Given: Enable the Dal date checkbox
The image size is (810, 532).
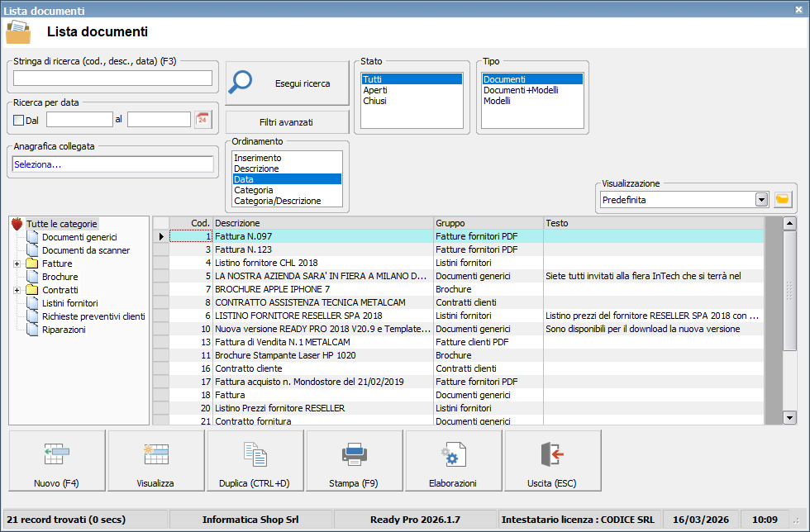Looking at the screenshot, I should 19,121.
